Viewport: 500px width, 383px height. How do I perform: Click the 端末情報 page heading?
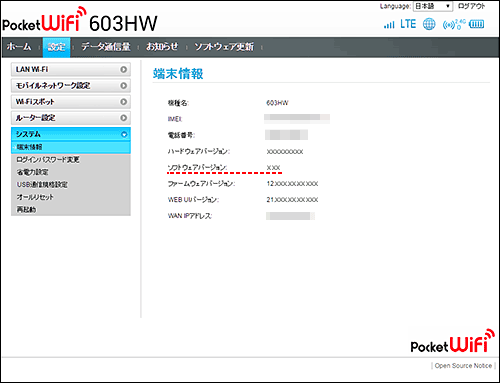point(178,74)
